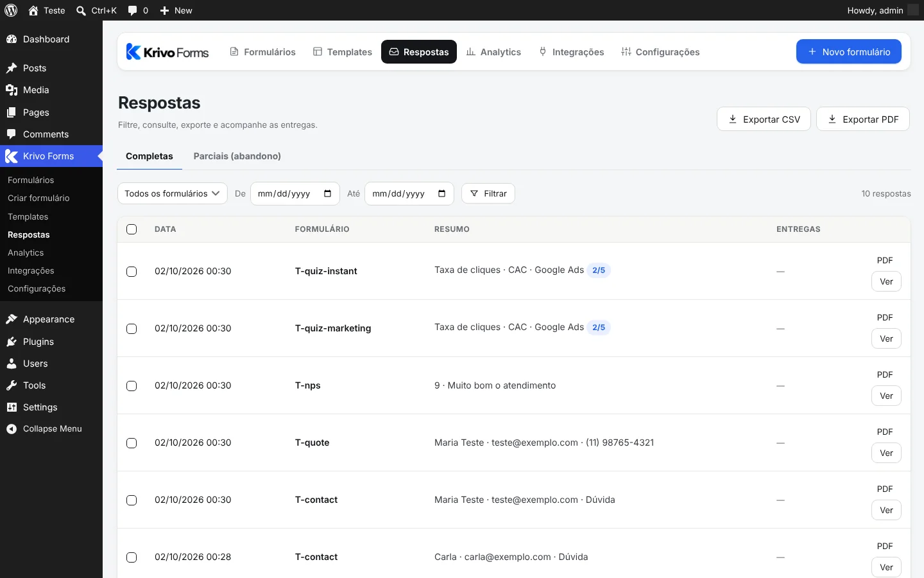Open the De date calendar picker
The width and height of the screenshot is (924, 578).
(x=327, y=193)
